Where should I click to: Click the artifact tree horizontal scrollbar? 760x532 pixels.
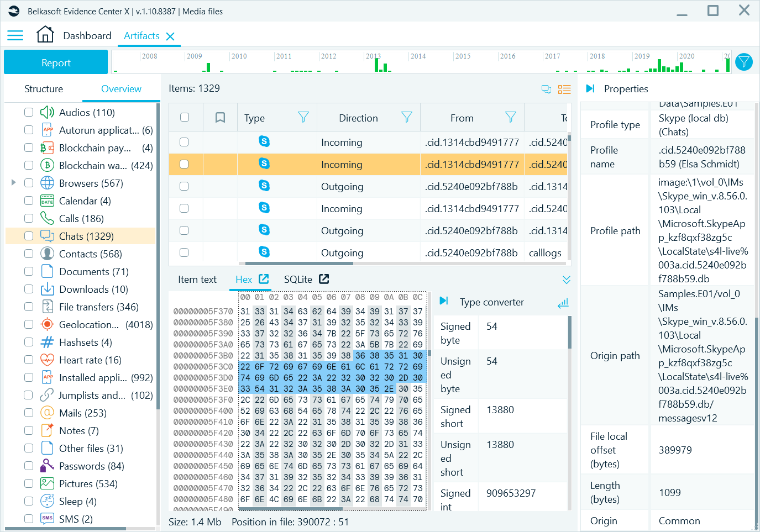(65, 529)
